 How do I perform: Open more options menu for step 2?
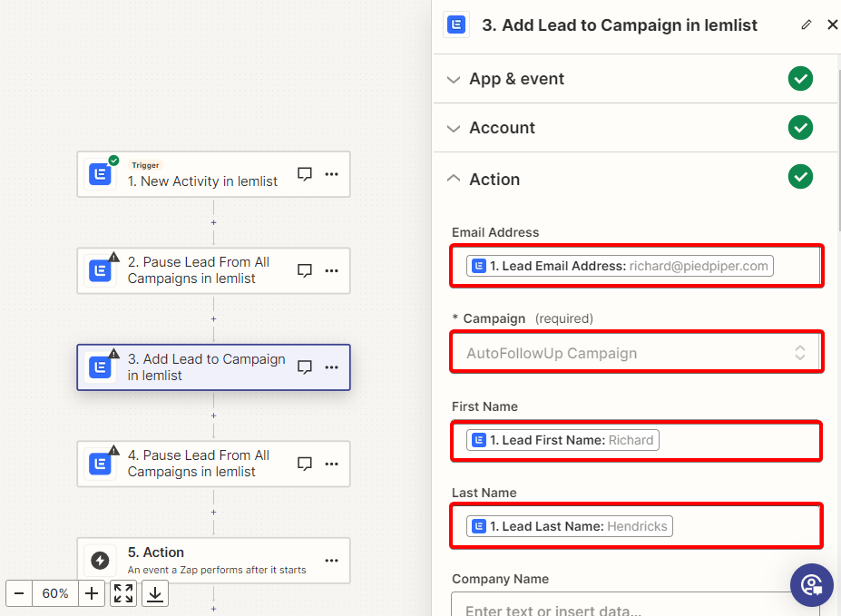pos(331,270)
